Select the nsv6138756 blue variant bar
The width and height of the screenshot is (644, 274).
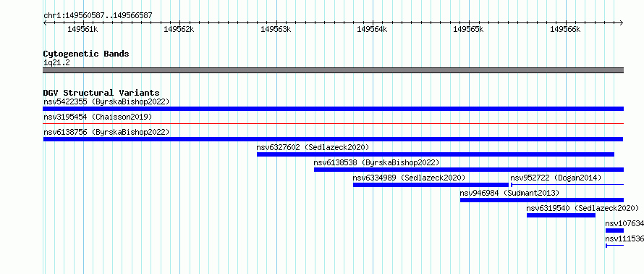coord(333,139)
